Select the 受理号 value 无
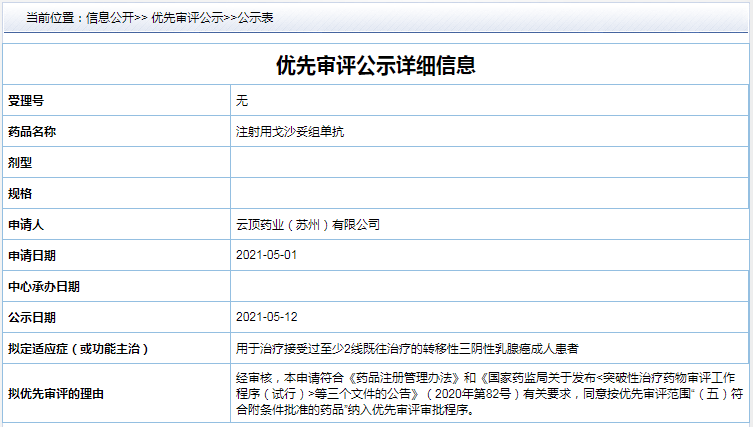The width and height of the screenshot is (753, 427). coord(242,100)
